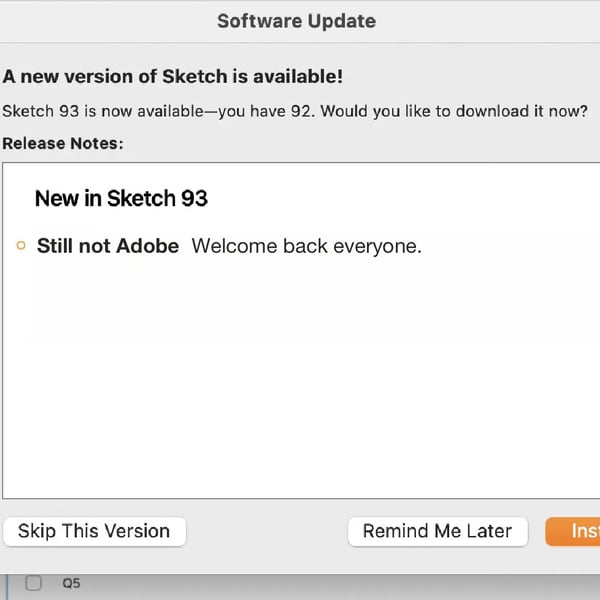Viewport: 600px width, 600px height.
Task: Click the word 'Adobe' in release notes
Action: (x=148, y=246)
